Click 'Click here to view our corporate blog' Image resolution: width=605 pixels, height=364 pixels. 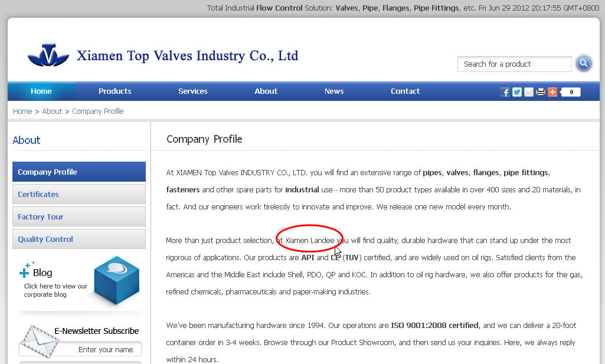(55, 290)
